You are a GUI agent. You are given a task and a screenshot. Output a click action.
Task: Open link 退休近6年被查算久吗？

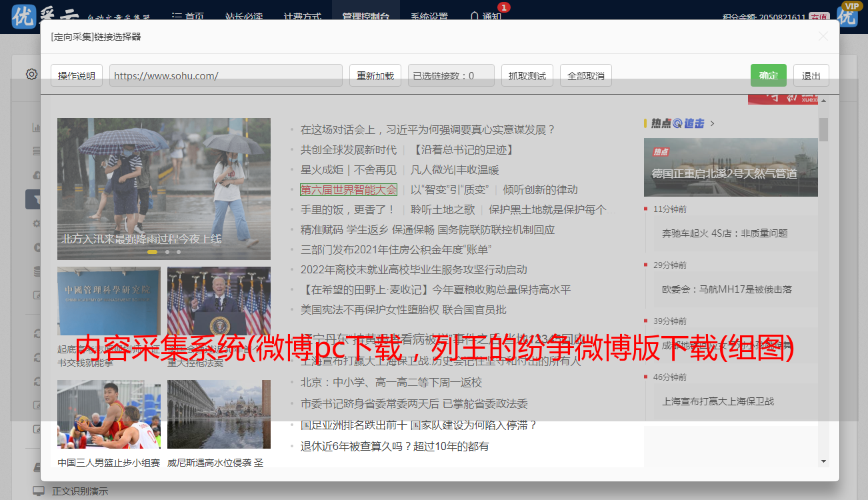pos(395,446)
